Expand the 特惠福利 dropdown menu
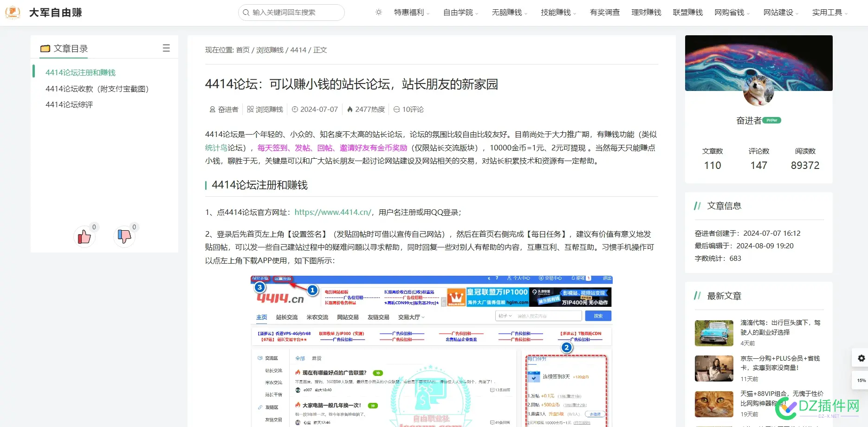The width and height of the screenshot is (868, 427). click(411, 13)
